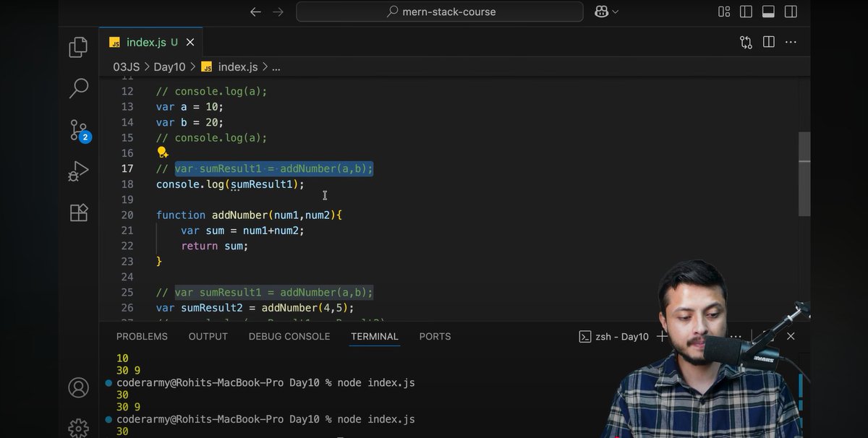Screen dimensions: 868x438
Task: Click 'var sum = num1+num2;' on line 21
Action: (243, 231)
